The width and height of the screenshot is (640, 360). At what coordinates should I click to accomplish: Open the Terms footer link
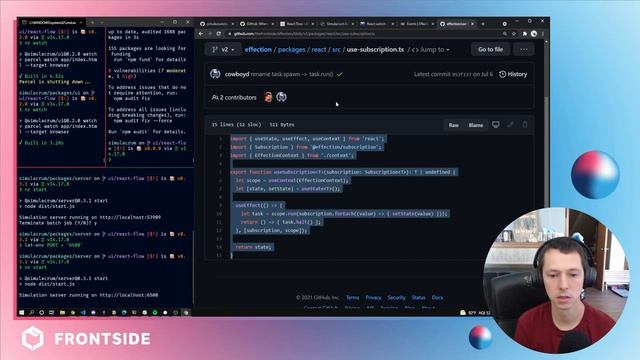[x=353, y=298]
